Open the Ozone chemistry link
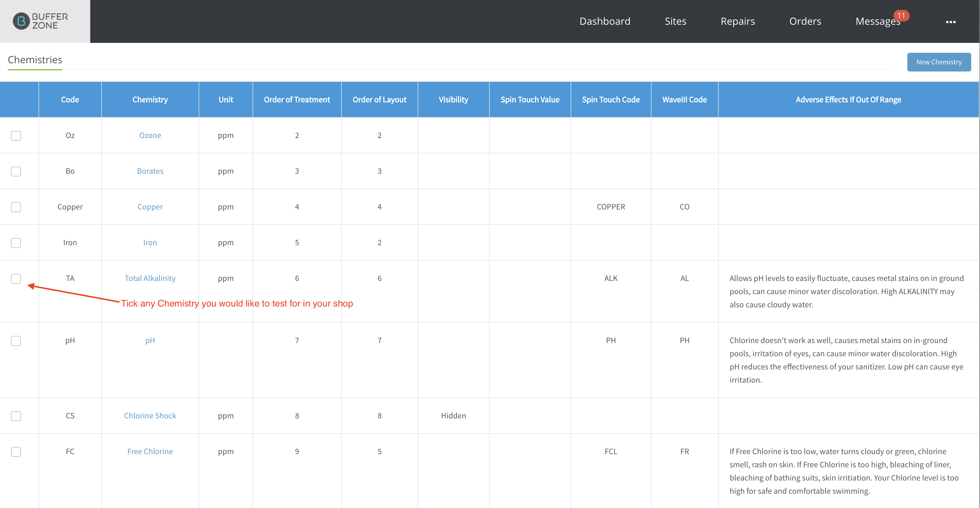The height and width of the screenshot is (508, 980). click(150, 135)
